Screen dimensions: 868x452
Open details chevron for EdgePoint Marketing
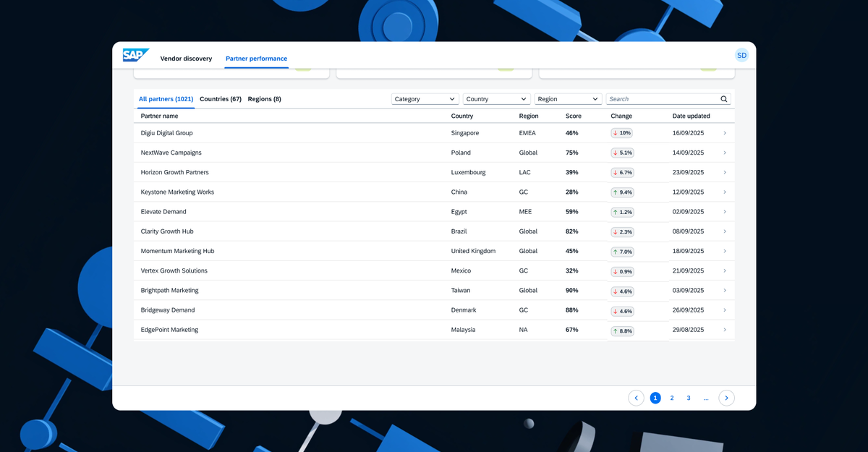click(725, 330)
